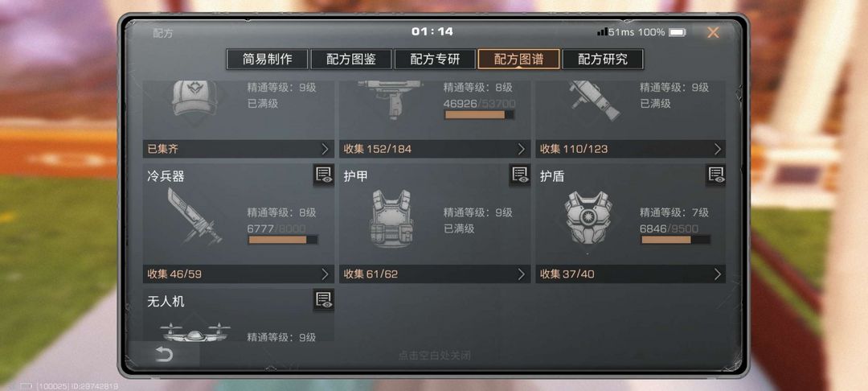Open the 无人机 recipe list view icon

[324, 300]
